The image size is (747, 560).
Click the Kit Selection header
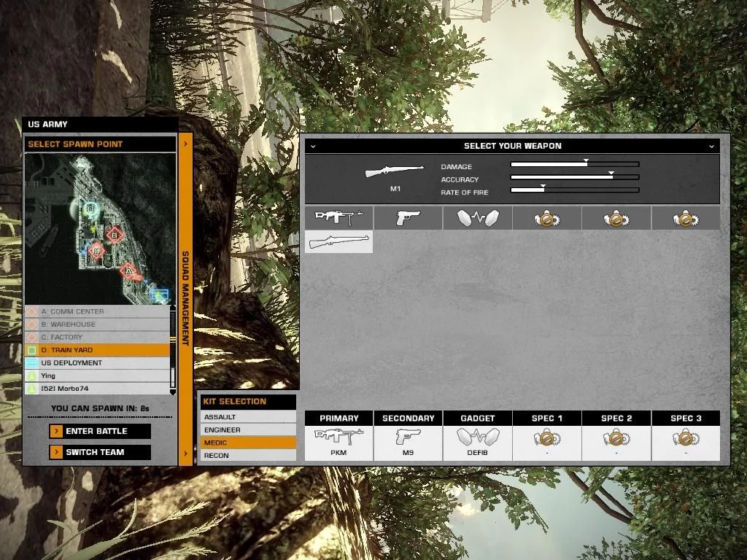(x=248, y=402)
